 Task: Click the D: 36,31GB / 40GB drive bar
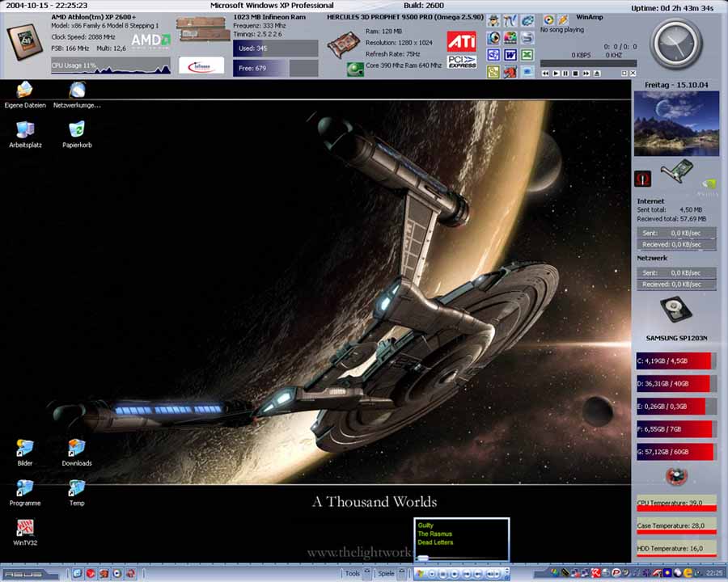tap(676, 383)
